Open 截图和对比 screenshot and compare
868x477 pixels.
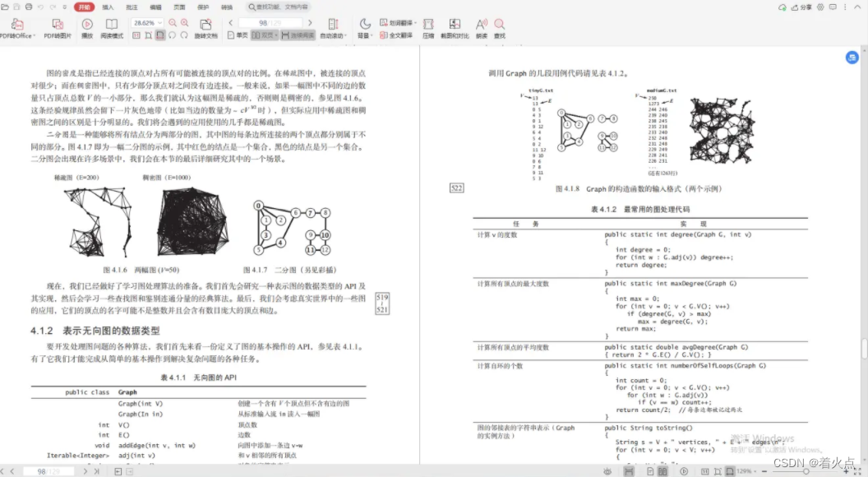pyautogui.click(x=455, y=29)
